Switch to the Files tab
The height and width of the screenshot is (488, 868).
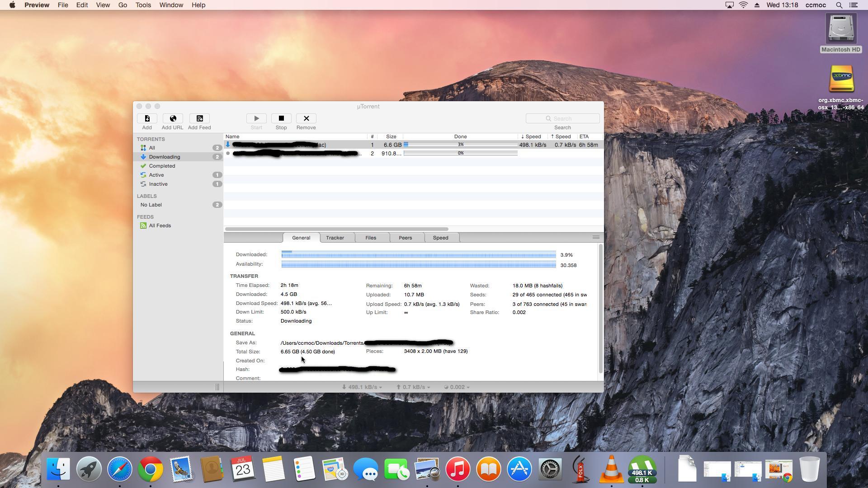[371, 238]
